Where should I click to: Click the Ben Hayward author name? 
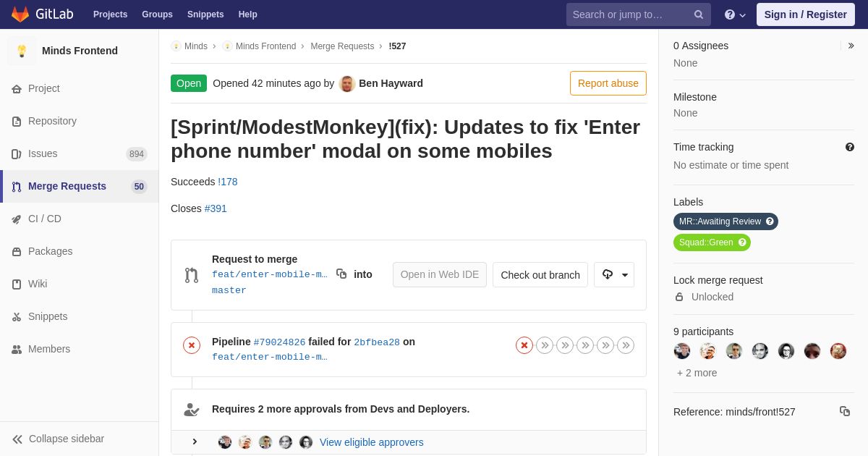tap(391, 83)
